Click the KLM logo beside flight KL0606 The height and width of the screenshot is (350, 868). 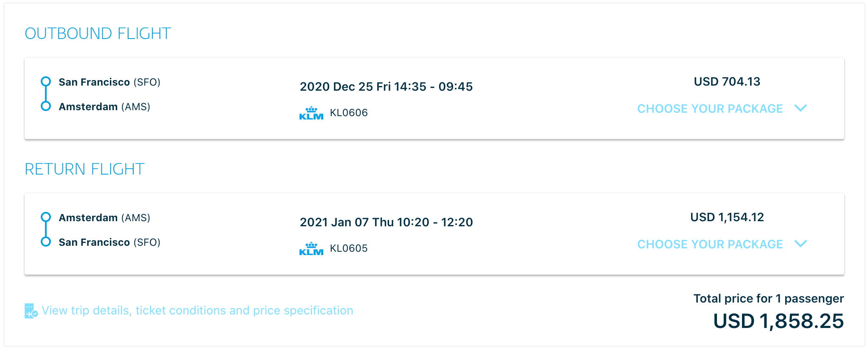tap(311, 113)
